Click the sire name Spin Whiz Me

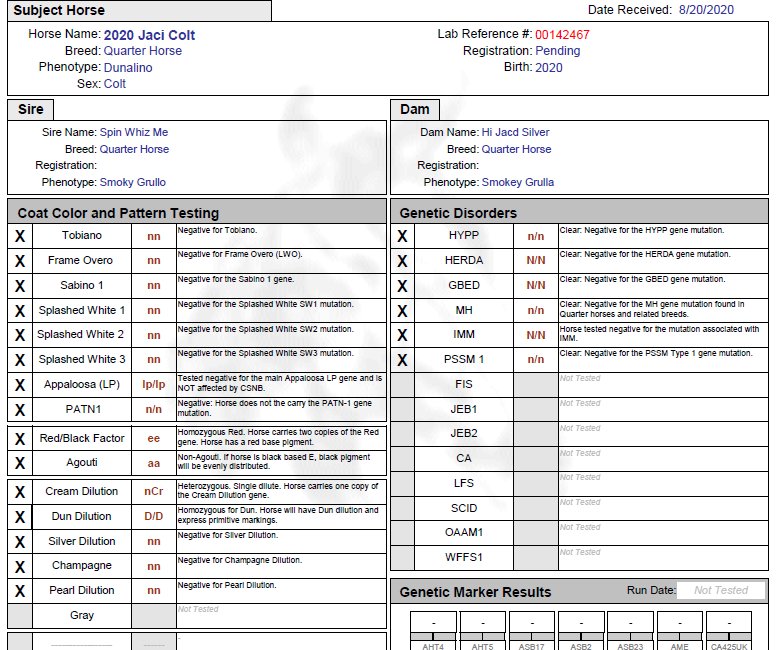click(134, 132)
